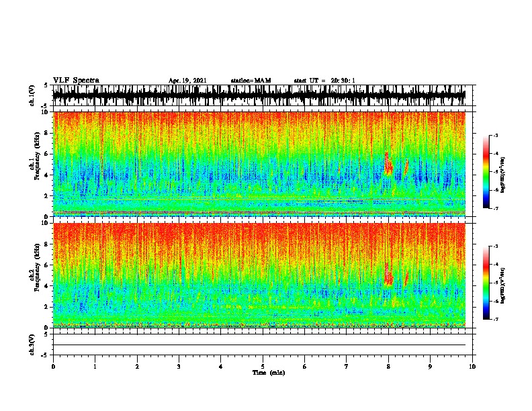532x411 pixels.
Task: Click the "ch.1(V)" waveform axis label
Action: point(32,95)
